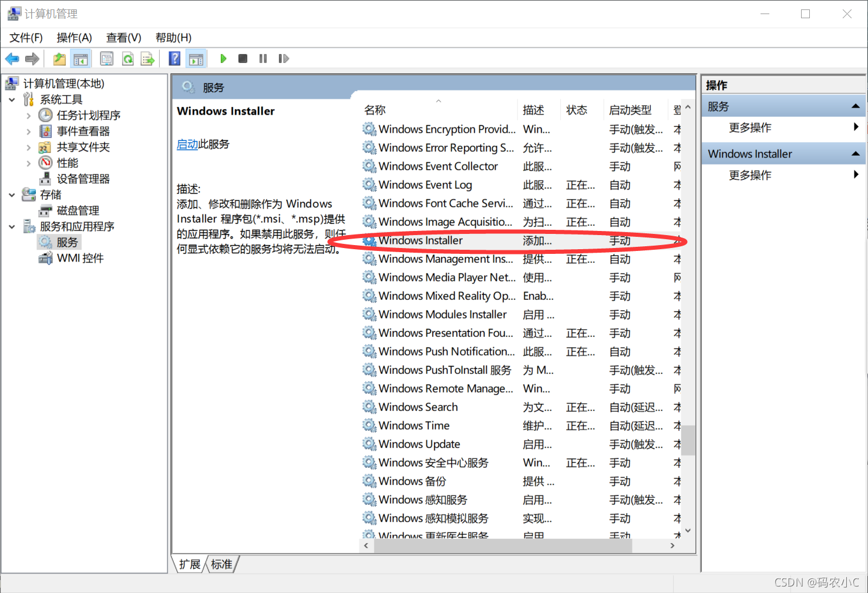Select Windows Event Log service row

pos(521,185)
